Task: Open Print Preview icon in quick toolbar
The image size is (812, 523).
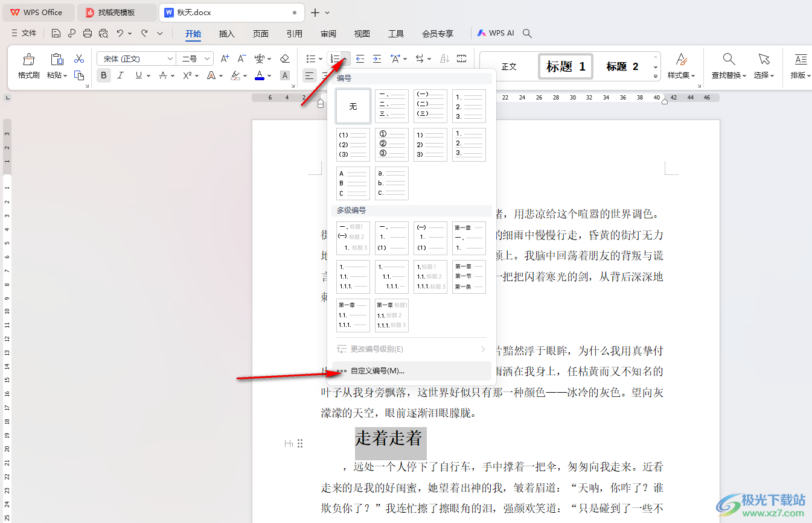Action: tap(103, 33)
